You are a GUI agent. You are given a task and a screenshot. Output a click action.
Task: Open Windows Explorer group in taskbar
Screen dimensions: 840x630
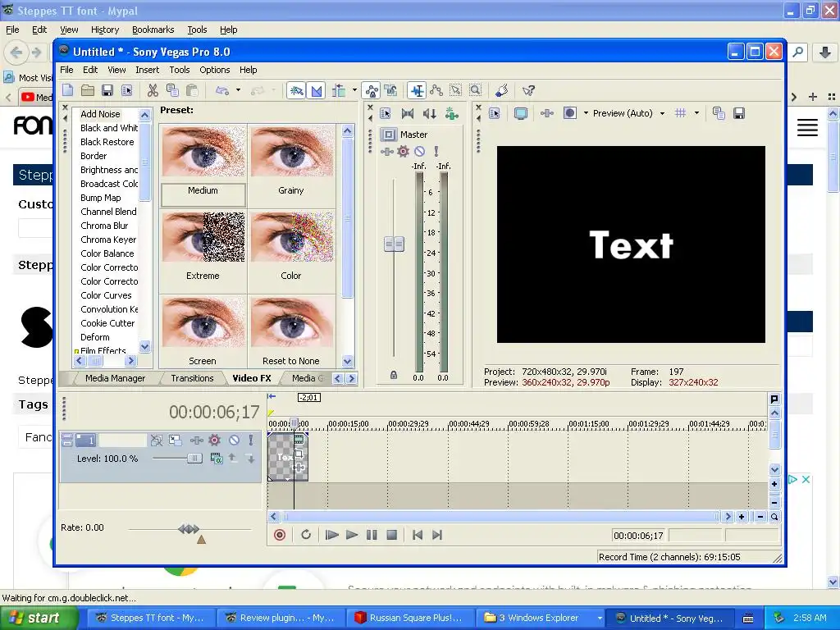[538, 618]
